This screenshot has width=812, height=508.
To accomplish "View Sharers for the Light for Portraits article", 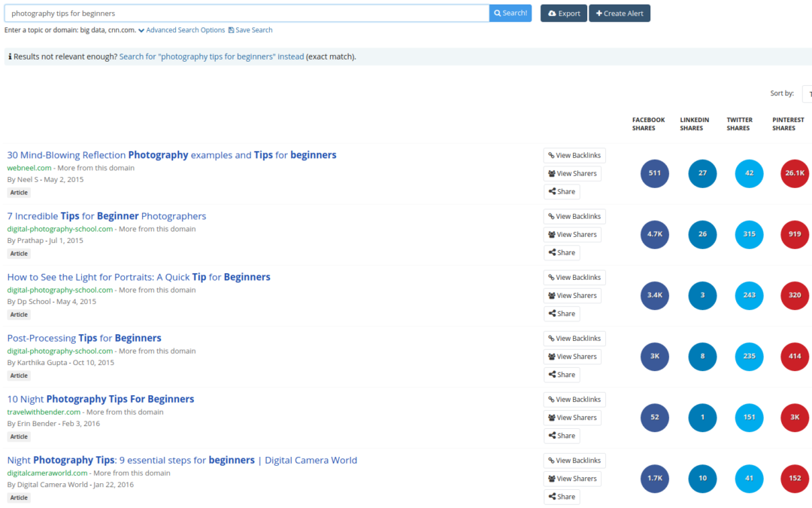I will click(x=572, y=296).
